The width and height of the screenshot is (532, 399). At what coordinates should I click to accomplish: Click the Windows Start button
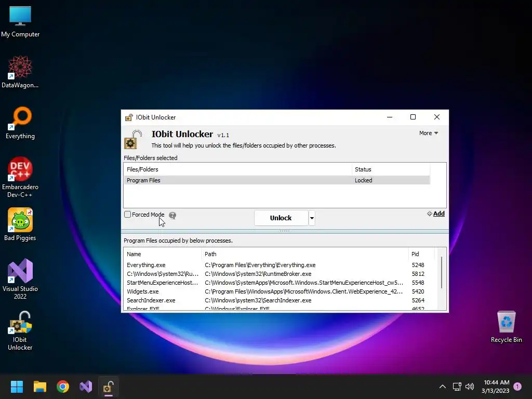tap(17, 387)
